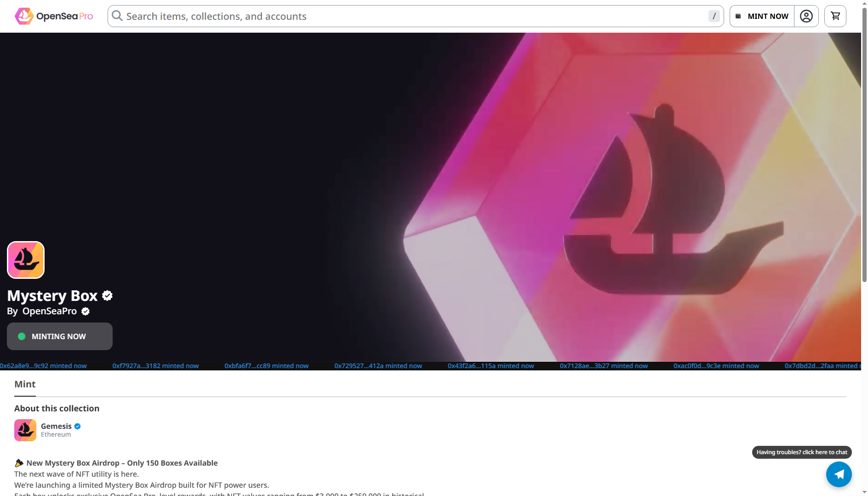Open the shopping cart
868x496 pixels.
(835, 16)
